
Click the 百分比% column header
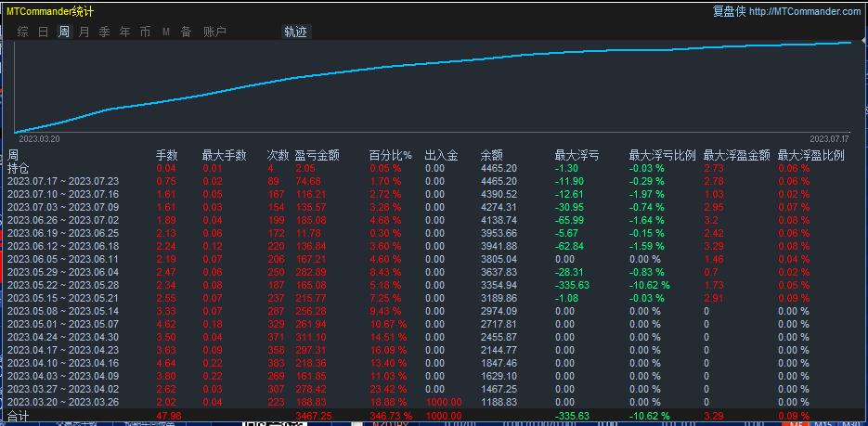tap(391, 156)
